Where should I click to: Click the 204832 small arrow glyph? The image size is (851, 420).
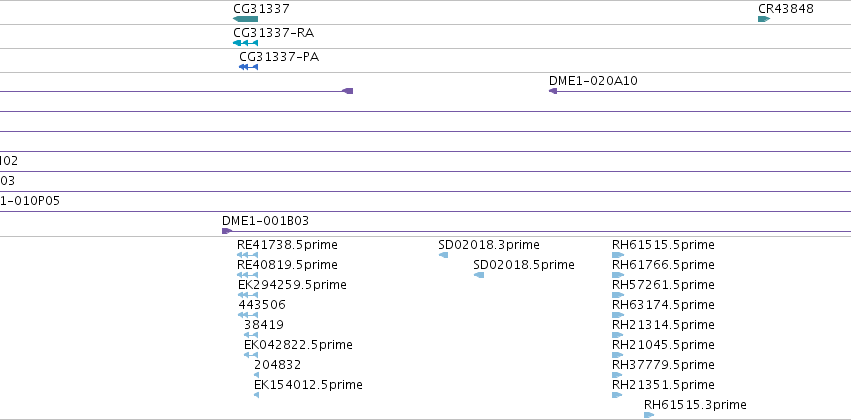pyautogui.click(x=256, y=375)
